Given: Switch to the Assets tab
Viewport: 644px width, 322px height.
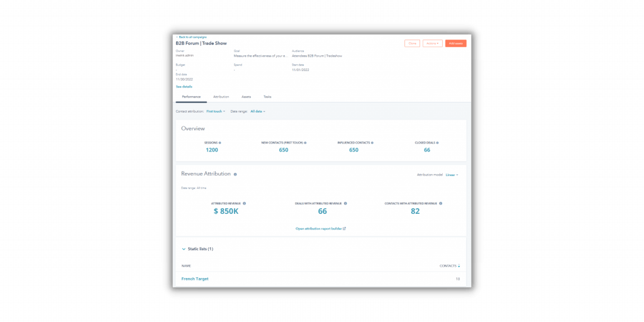Looking at the screenshot, I should (246, 97).
